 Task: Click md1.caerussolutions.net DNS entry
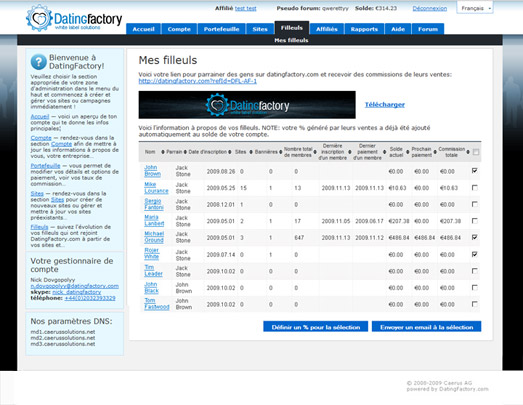(63, 332)
